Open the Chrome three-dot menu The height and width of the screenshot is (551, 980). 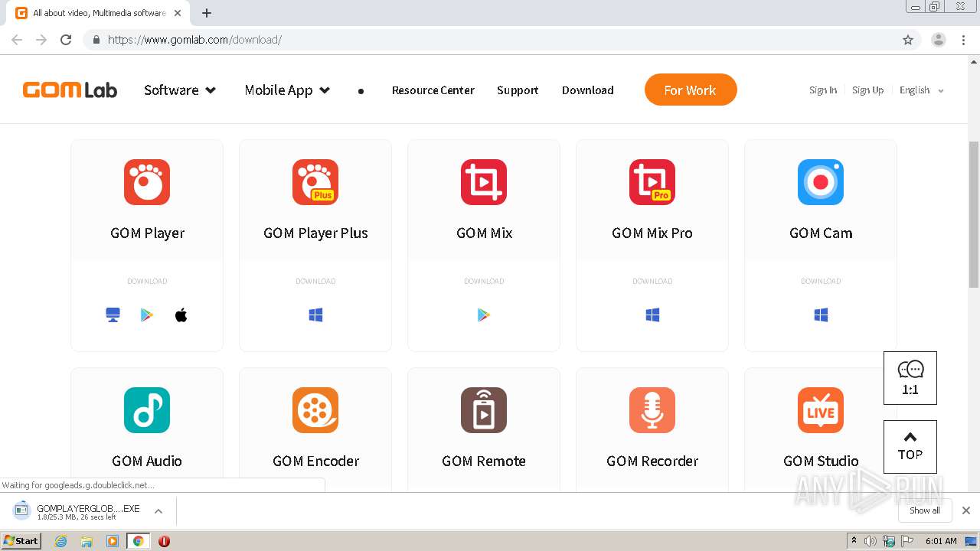pyautogui.click(x=964, y=40)
